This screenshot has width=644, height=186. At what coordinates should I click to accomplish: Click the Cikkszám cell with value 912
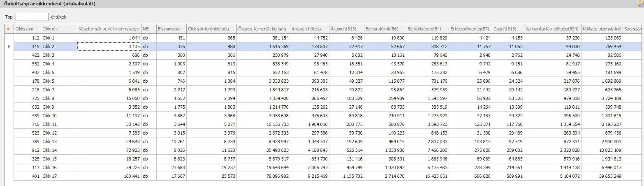coord(27,151)
